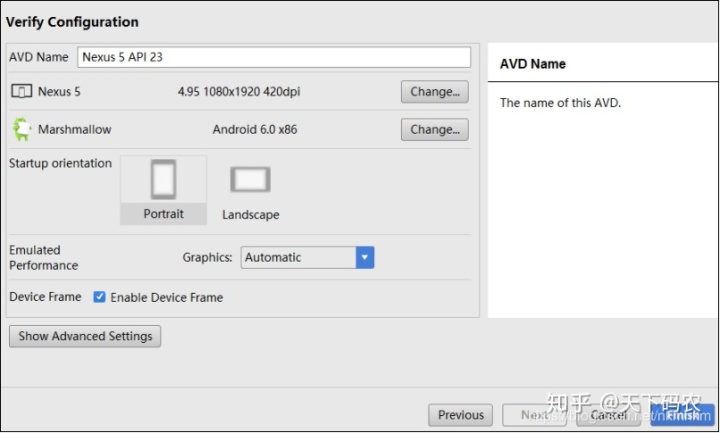
Task: Change the Marshmallow system image
Action: [x=434, y=129]
